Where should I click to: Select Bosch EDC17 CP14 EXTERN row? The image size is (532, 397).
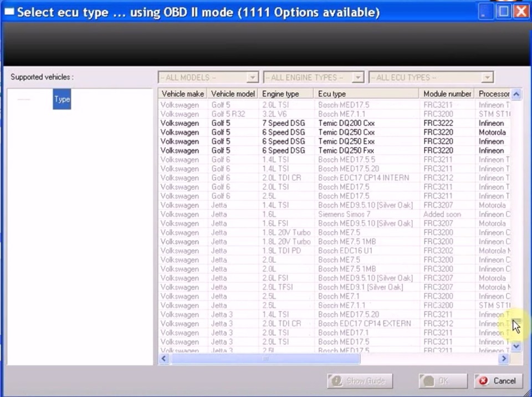(334, 324)
